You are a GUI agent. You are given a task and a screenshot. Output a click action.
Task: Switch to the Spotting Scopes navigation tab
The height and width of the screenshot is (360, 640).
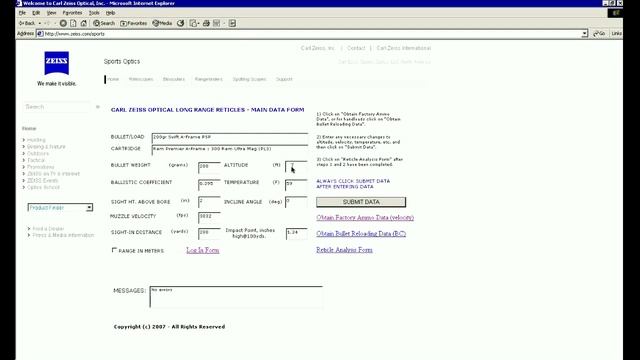(x=249, y=79)
